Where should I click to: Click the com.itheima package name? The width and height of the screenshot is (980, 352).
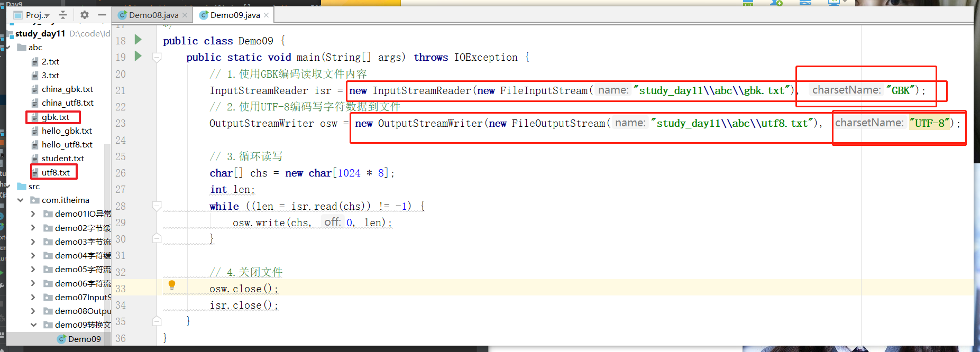pos(66,200)
